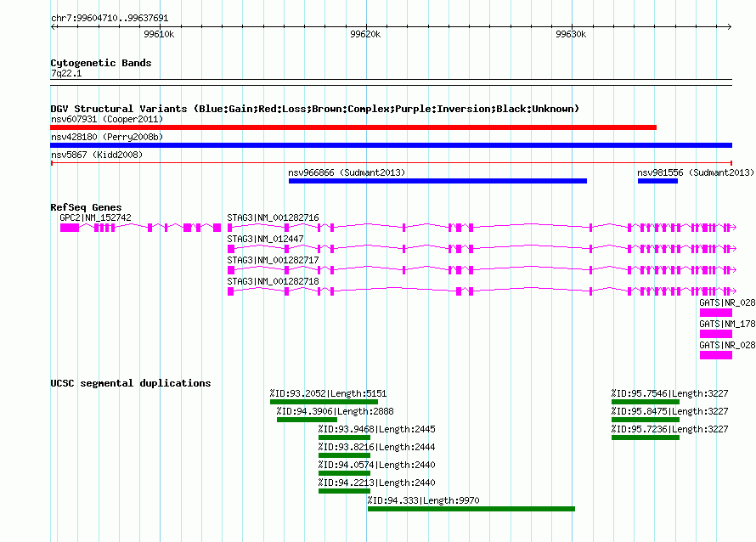This screenshot has height=542, width=756.
Task: Click the 99620k ruler tick label
Action: click(x=365, y=34)
